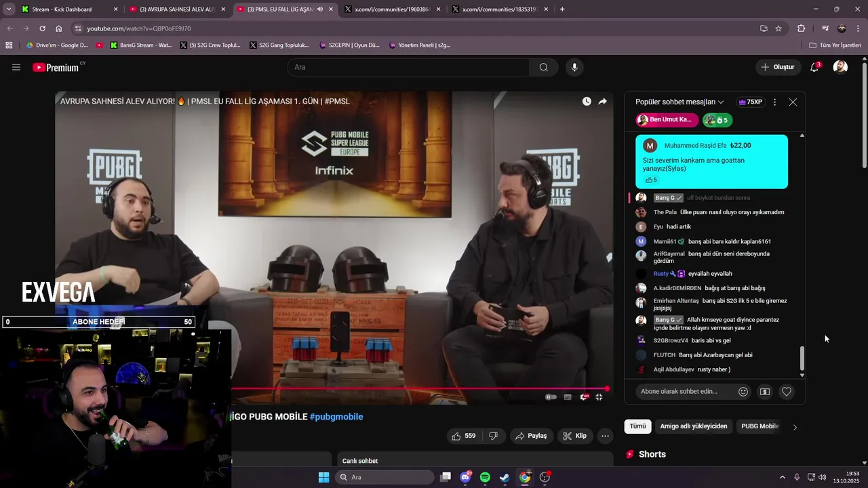868x488 pixels.
Task: Dislike the video with thumbs down
Action: click(494, 436)
